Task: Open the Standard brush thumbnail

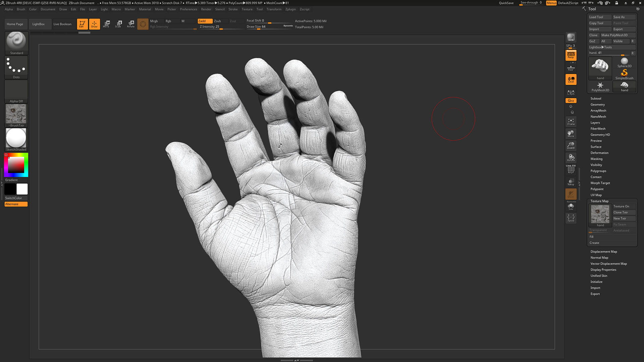Action: pos(16,43)
